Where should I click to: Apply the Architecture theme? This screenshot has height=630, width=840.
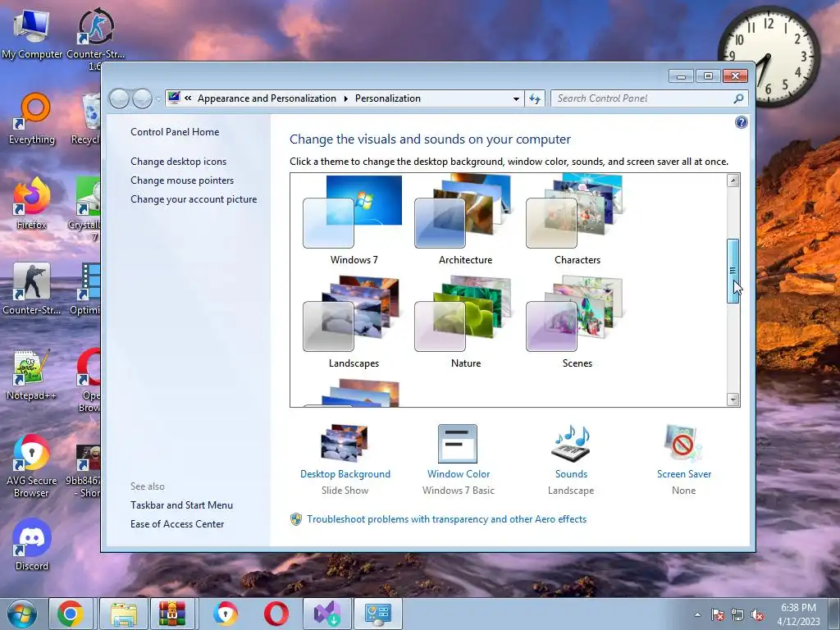pos(464,220)
